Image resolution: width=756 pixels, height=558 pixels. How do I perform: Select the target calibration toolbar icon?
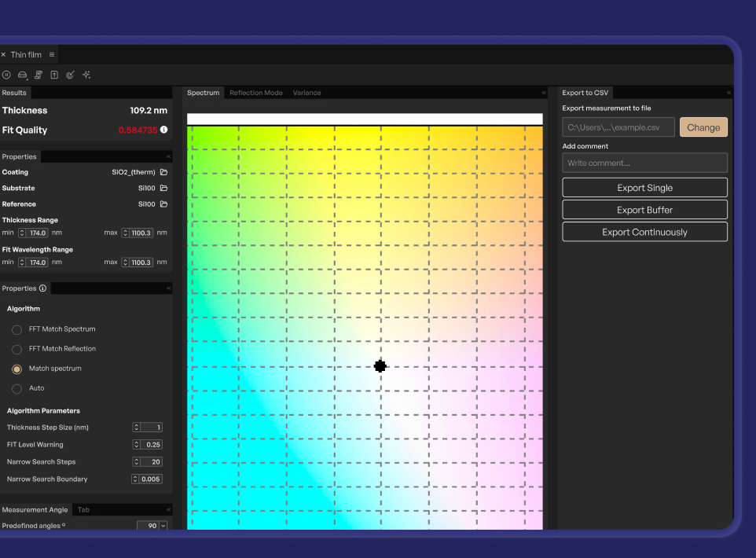click(70, 75)
